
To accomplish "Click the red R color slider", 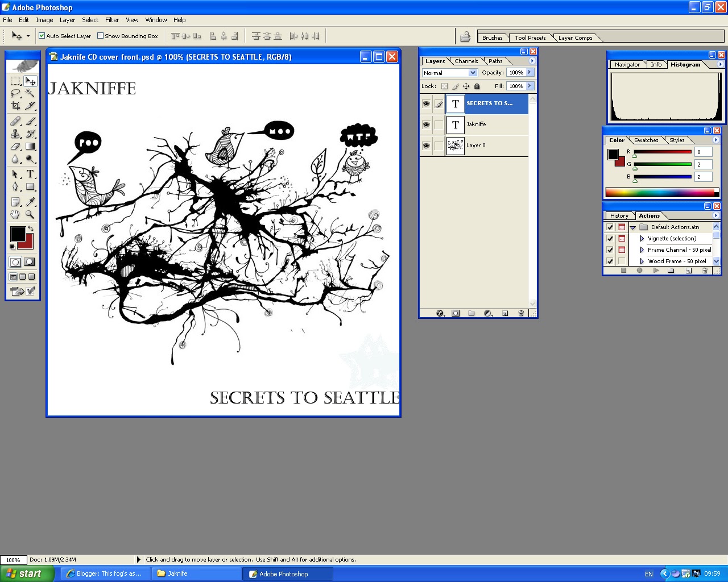I will click(x=663, y=152).
